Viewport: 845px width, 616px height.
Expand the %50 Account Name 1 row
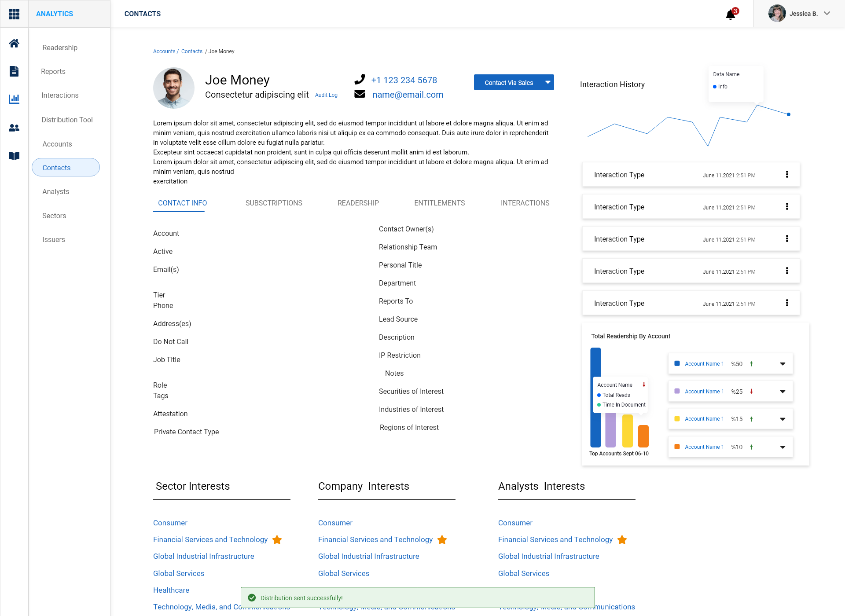click(783, 364)
